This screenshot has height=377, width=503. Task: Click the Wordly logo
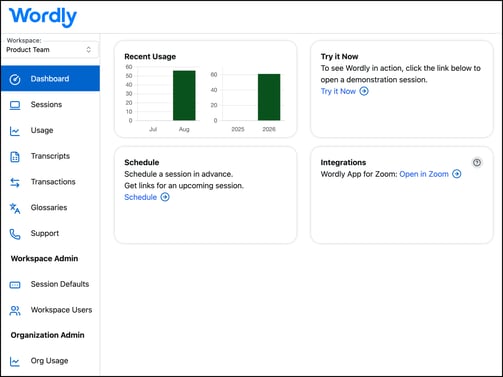43,17
